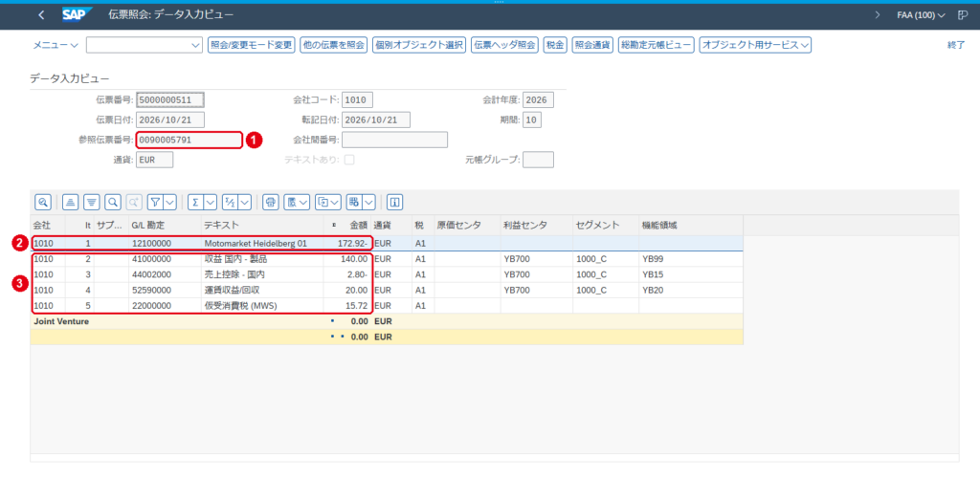Click the 利益センタ column header
Viewport: 980px width, 479px height.
[x=536, y=225]
